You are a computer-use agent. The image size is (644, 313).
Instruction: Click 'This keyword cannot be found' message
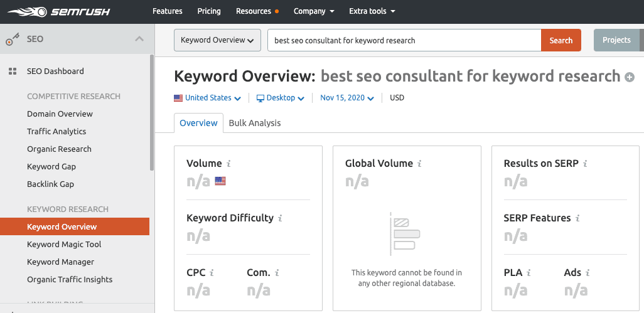point(407,278)
